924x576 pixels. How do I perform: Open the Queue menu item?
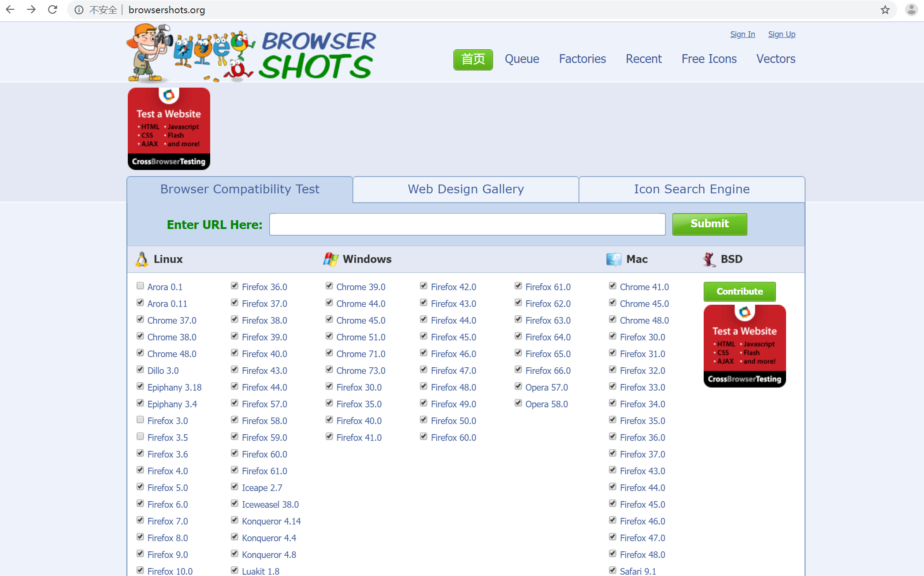coord(522,59)
